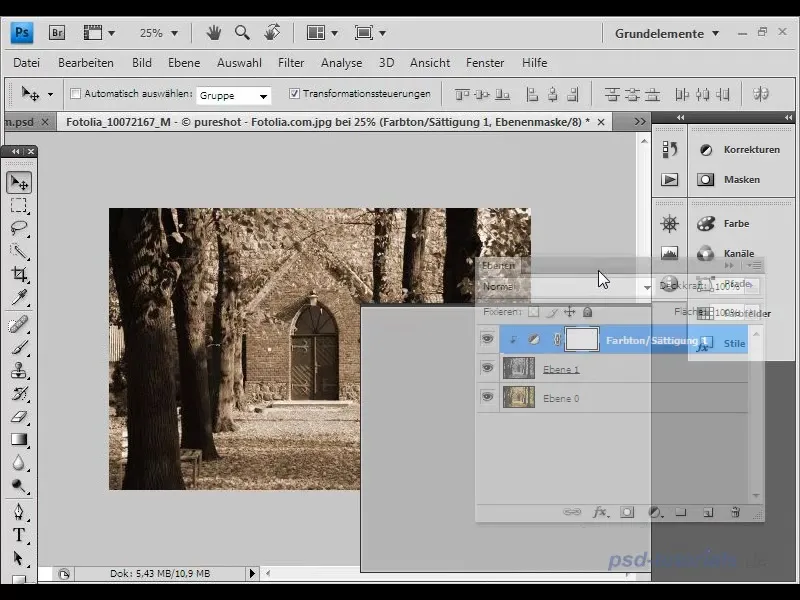Select the Crop tool
The height and width of the screenshot is (600, 800).
tap(19, 274)
